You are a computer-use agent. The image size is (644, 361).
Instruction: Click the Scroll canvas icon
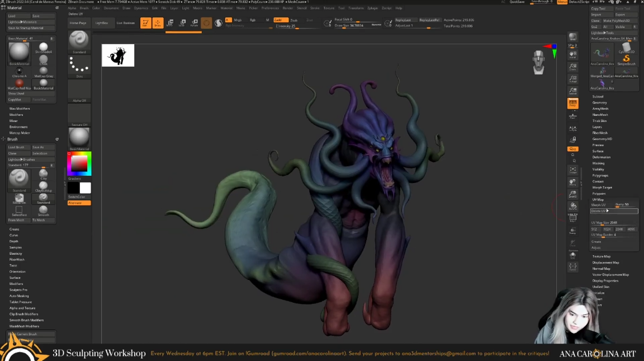pos(572,55)
